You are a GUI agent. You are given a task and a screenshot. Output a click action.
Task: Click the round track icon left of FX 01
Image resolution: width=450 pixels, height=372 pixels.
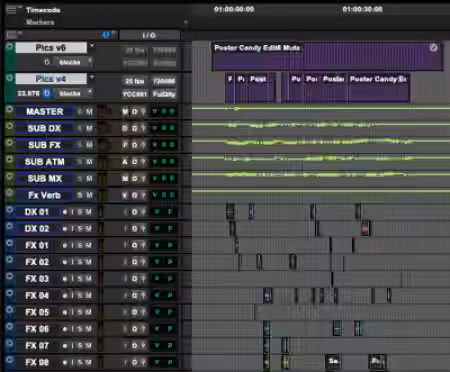tap(10, 243)
